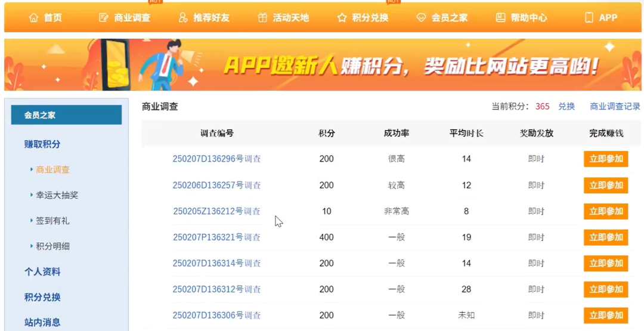Click 立即参加 for survey 250207D136312
Image resolution: width=644 pixels, height=331 pixels.
click(606, 289)
